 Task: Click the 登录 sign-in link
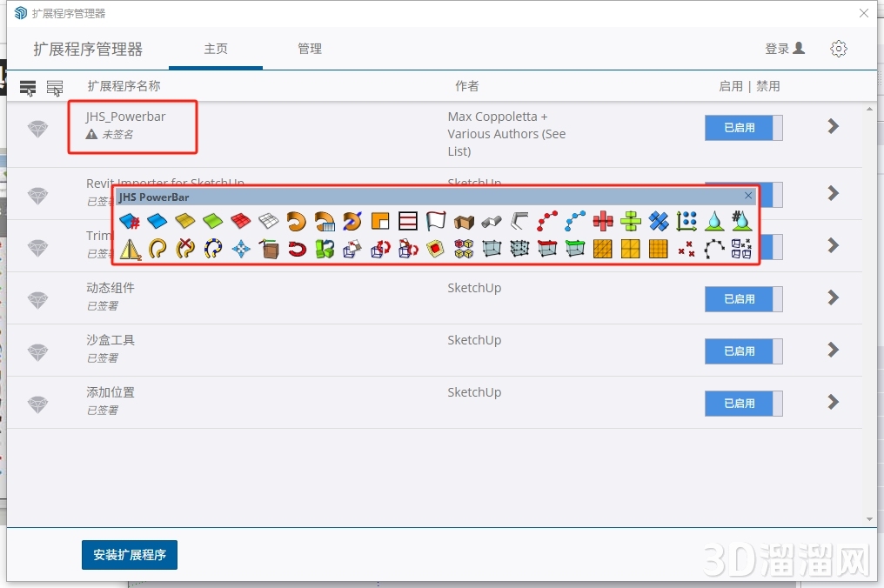click(x=784, y=49)
